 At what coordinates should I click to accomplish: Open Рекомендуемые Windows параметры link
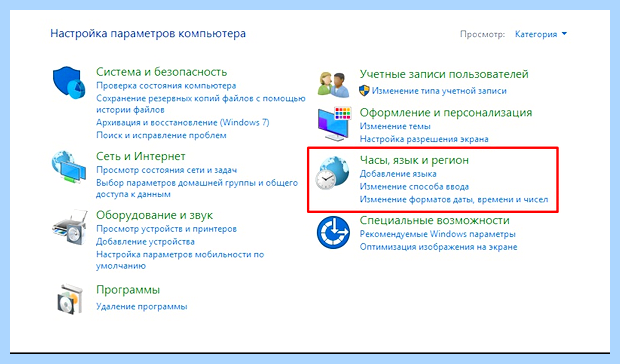point(437,234)
